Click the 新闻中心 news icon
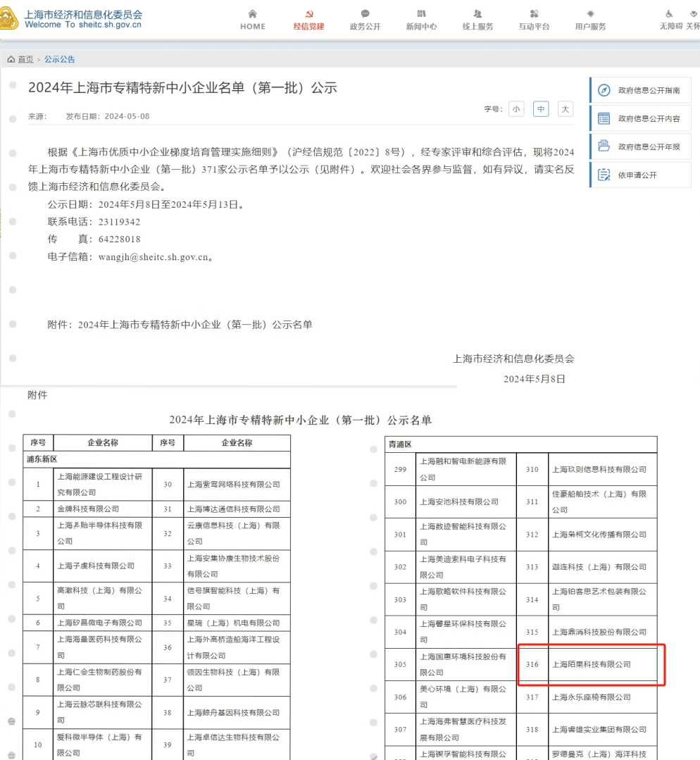The width and height of the screenshot is (700, 760). point(421,13)
